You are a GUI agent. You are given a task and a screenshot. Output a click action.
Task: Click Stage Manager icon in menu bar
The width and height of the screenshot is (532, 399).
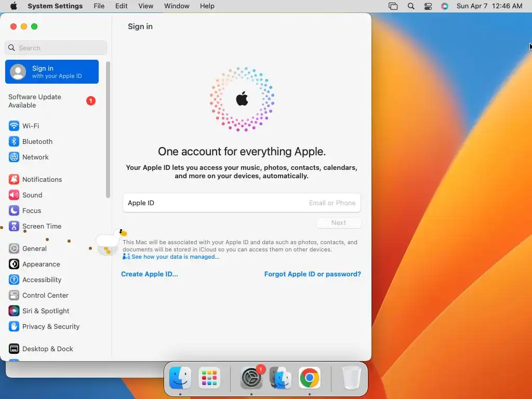click(393, 6)
